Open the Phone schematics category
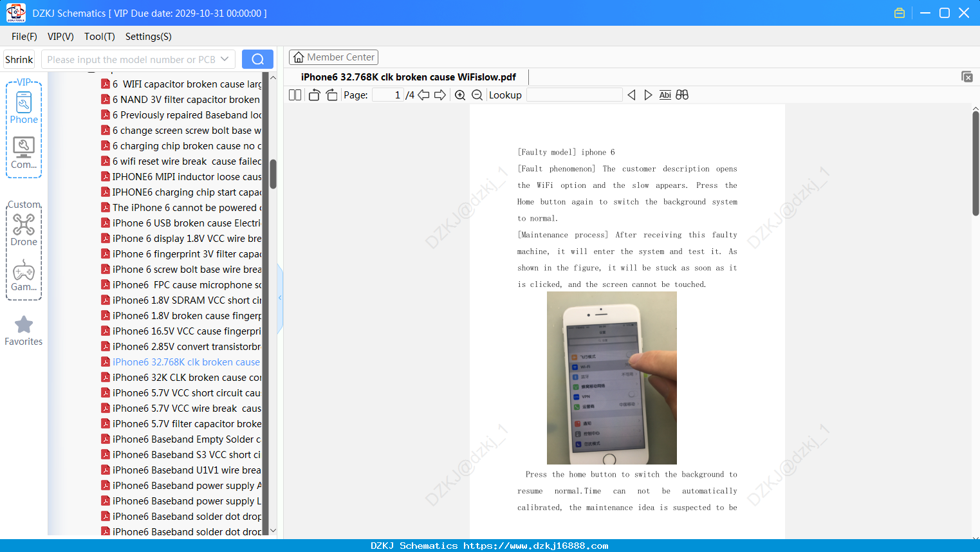The height and width of the screenshot is (552, 980). (24, 107)
